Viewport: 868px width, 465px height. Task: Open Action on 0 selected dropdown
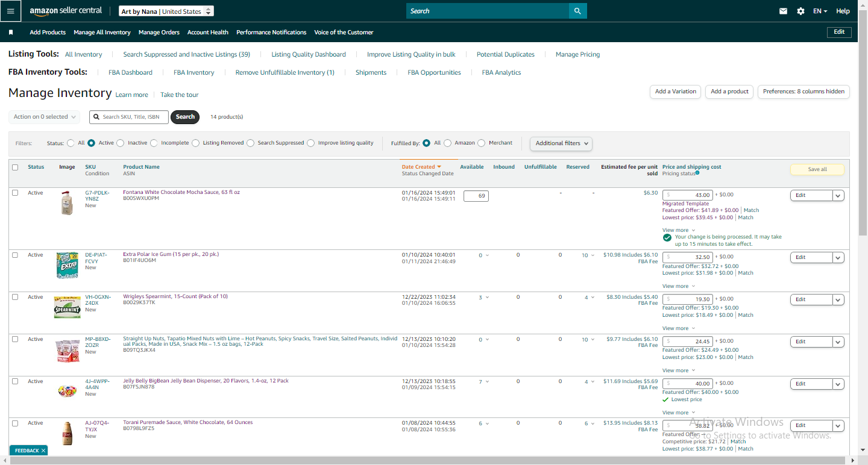pos(45,117)
